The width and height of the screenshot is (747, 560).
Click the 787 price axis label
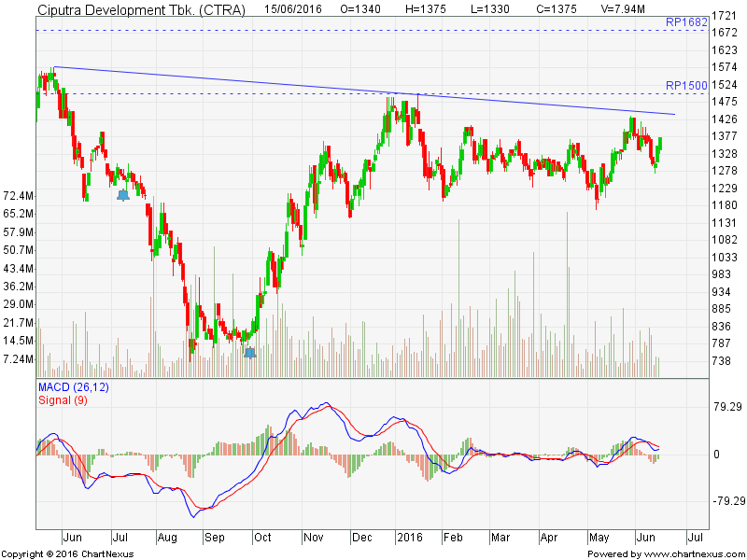tap(721, 343)
